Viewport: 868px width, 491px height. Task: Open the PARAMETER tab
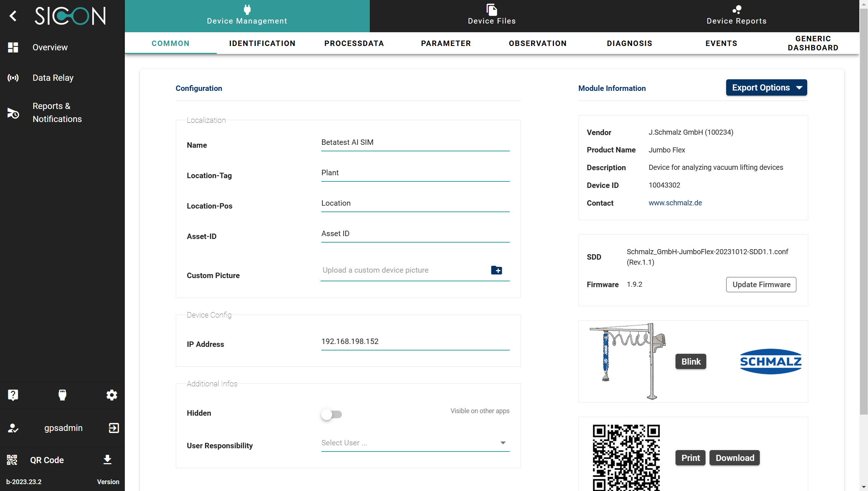pos(446,43)
